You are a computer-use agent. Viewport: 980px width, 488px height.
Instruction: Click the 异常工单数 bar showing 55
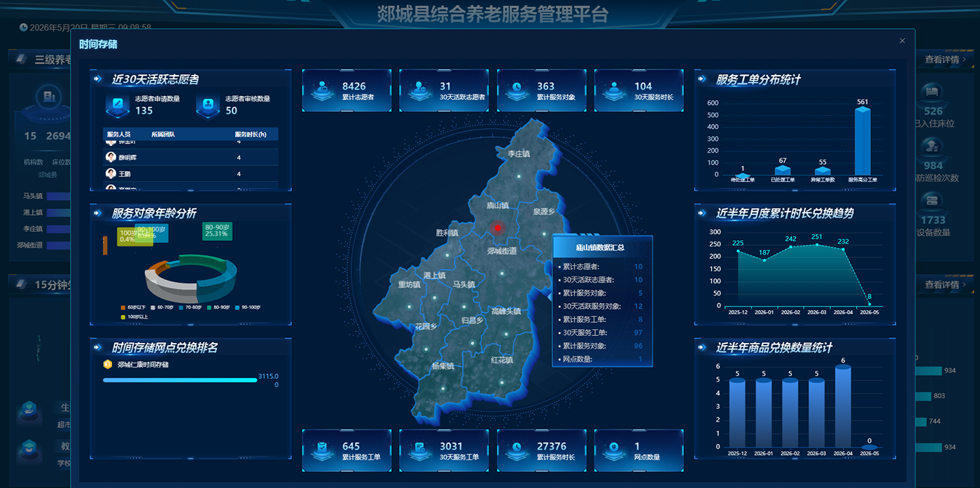822,171
